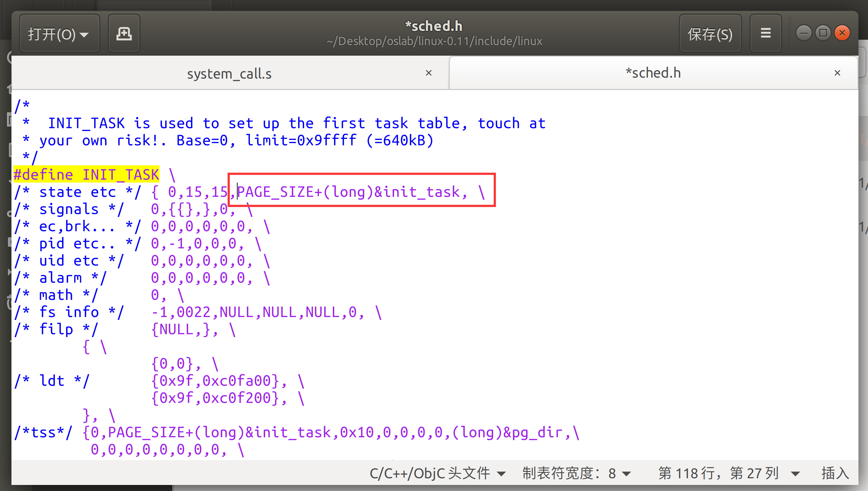Open the 打开(O) file menu button
Viewport: 868px width, 491px height.
[60, 34]
